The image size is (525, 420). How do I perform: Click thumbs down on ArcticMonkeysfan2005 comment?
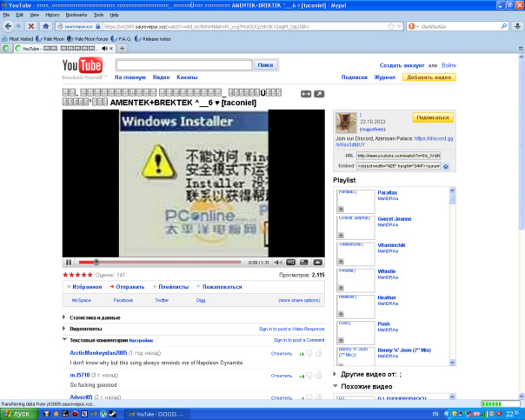pos(309,353)
